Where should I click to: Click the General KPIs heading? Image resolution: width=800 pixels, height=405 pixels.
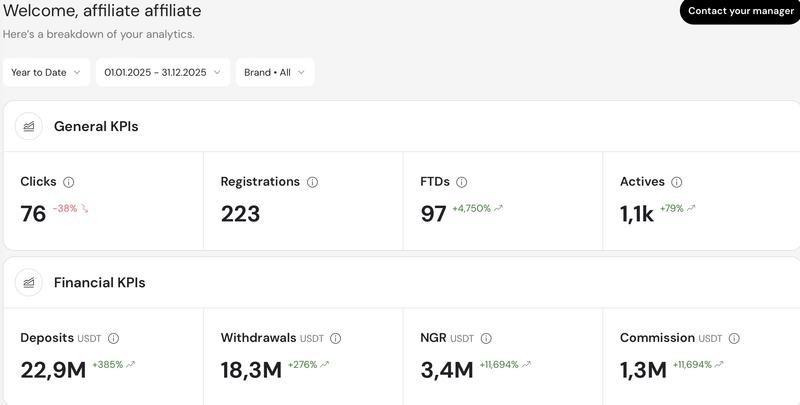pyautogui.click(x=96, y=126)
